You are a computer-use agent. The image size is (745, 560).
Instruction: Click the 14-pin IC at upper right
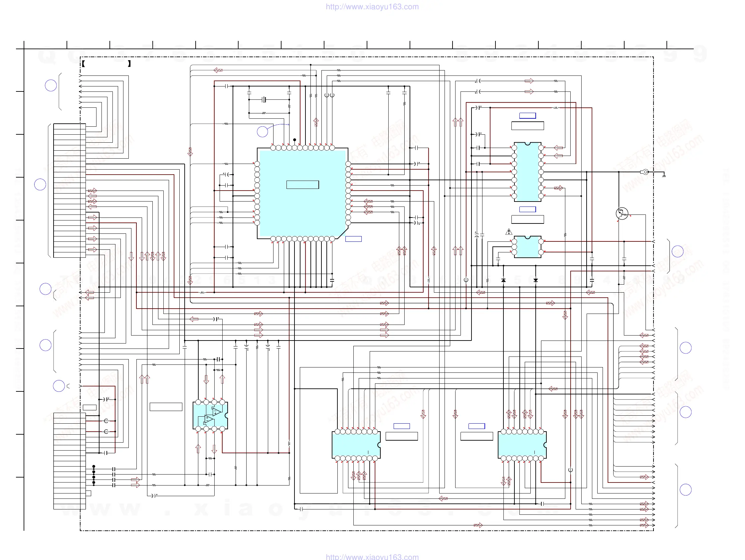527,172
